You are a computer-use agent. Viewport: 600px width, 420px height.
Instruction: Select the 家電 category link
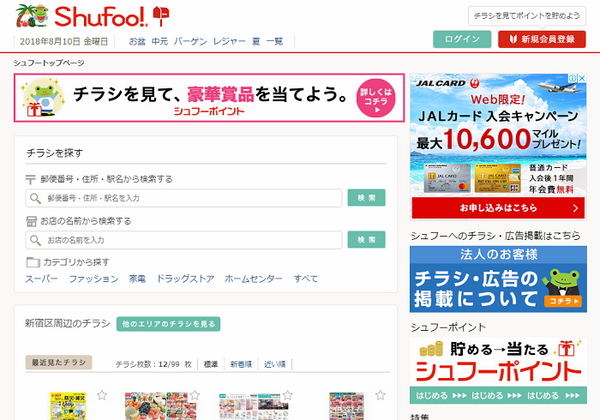pos(137,279)
